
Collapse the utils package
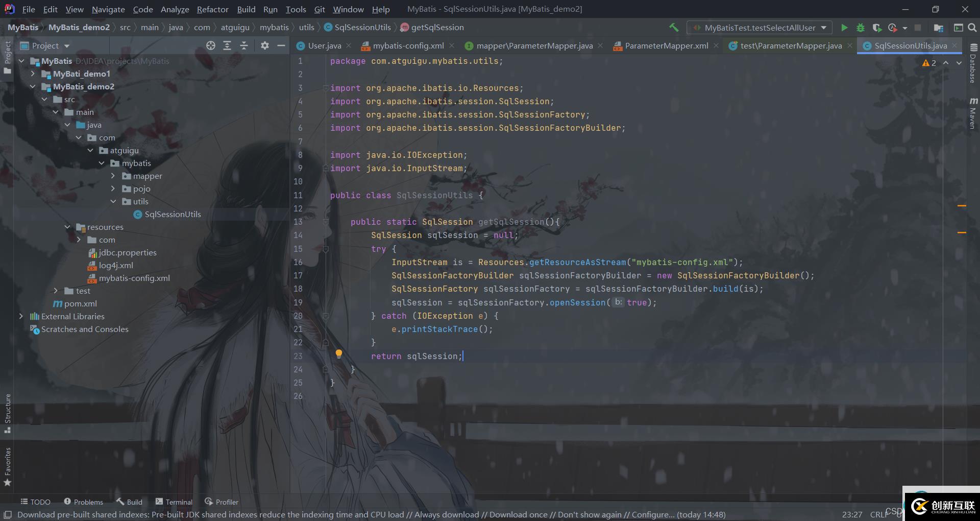pyautogui.click(x=113, y=201)
